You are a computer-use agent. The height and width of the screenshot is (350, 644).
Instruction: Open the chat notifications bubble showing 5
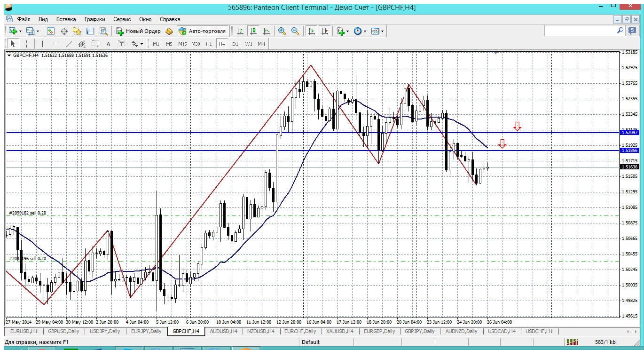click(x=632, y=31)
